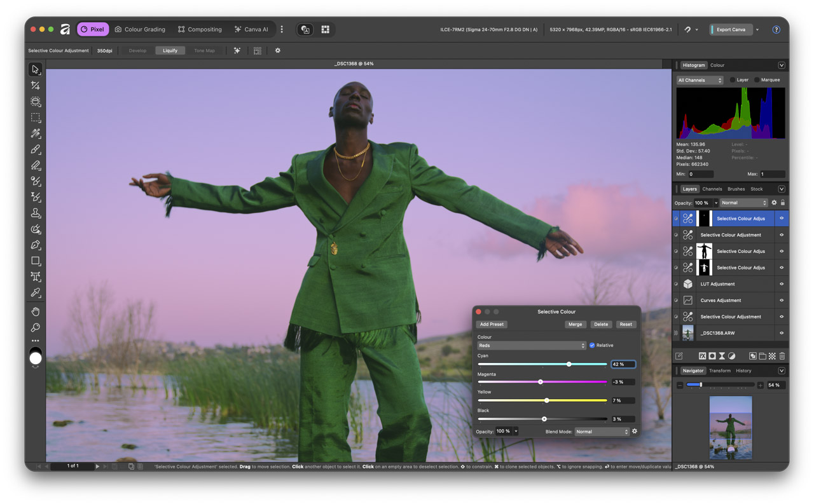This screenshot has height=504, width=814.
Task: Open the Reds colour dropdown
Action: [x=531, y=345]
